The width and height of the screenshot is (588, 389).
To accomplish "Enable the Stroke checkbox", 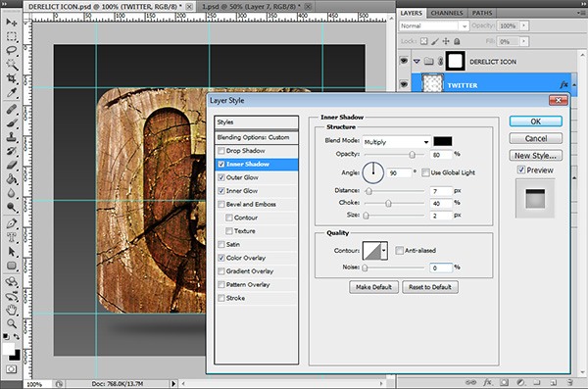I will [221, 298].
